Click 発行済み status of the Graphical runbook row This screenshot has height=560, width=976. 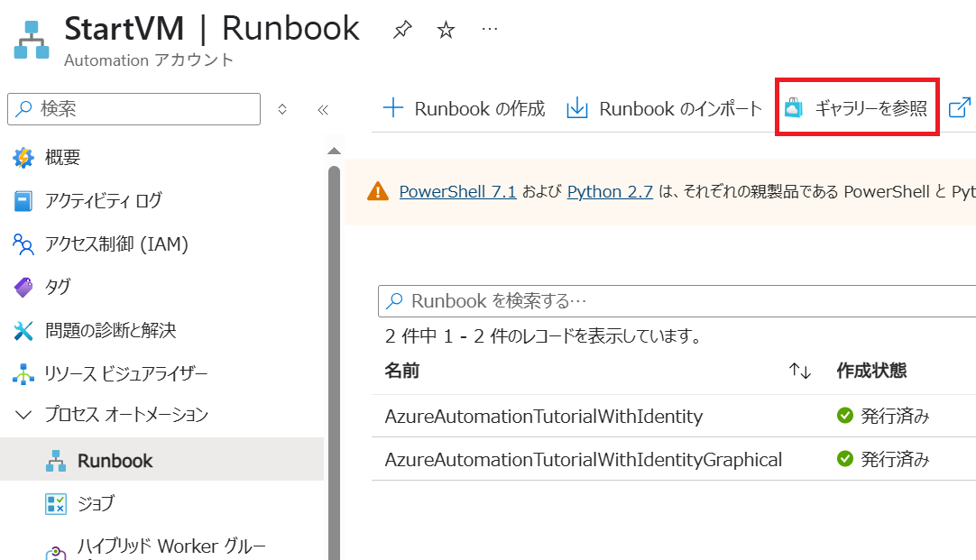(883, 459)
